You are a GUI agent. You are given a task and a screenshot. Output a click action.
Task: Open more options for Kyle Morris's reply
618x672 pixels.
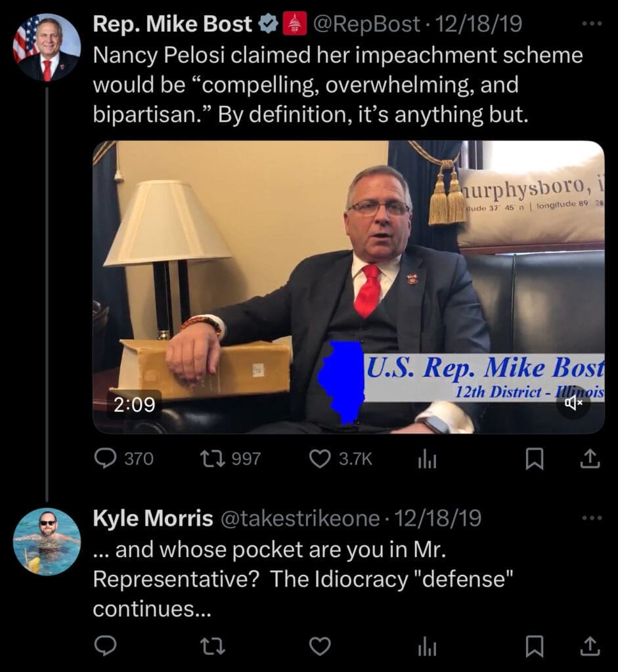click(592, 518)
